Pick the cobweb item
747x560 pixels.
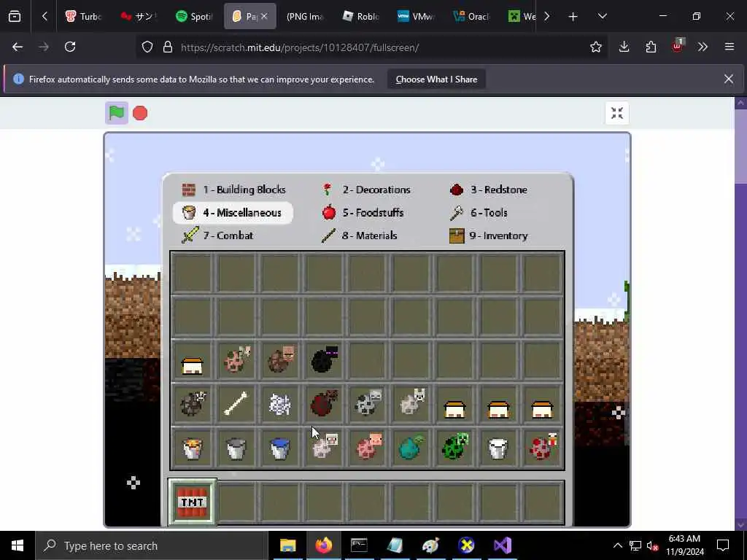[280, 404]
